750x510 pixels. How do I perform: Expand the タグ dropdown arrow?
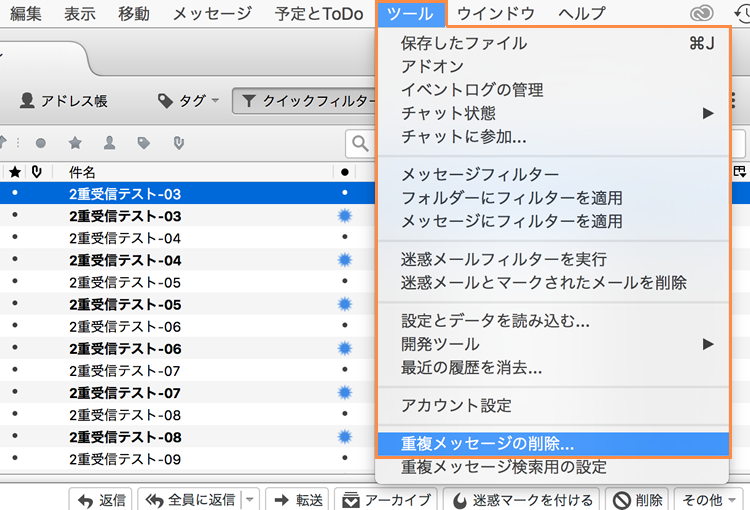coord(215,100)
